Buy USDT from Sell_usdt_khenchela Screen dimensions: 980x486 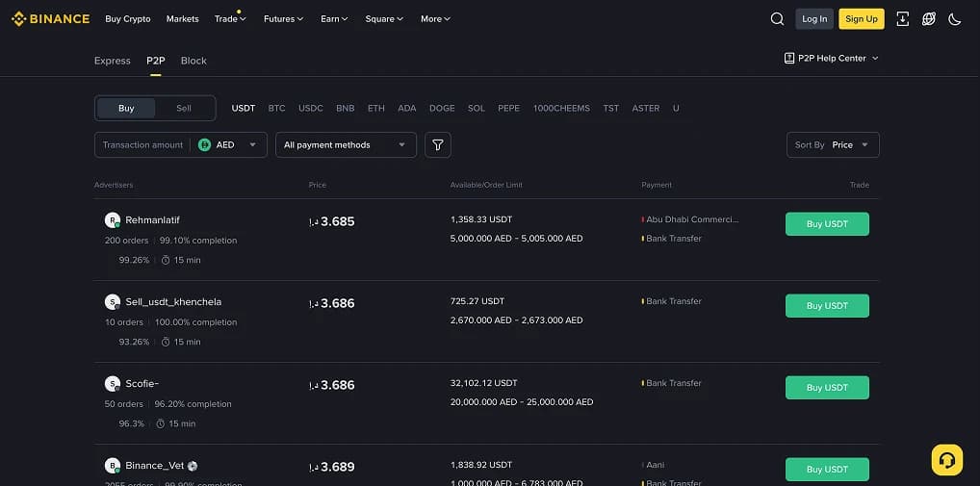click(x=827, y=305)
